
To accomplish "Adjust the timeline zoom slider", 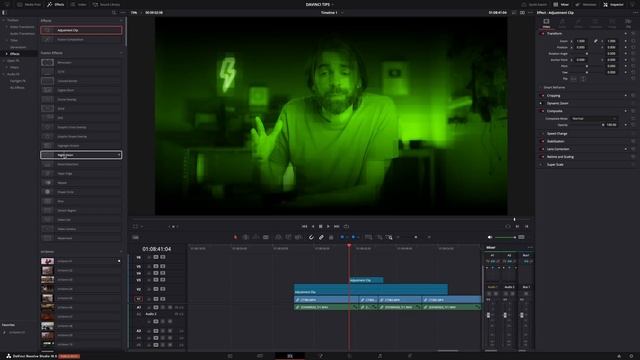I will pyautogui.click(x=416, y=237).
